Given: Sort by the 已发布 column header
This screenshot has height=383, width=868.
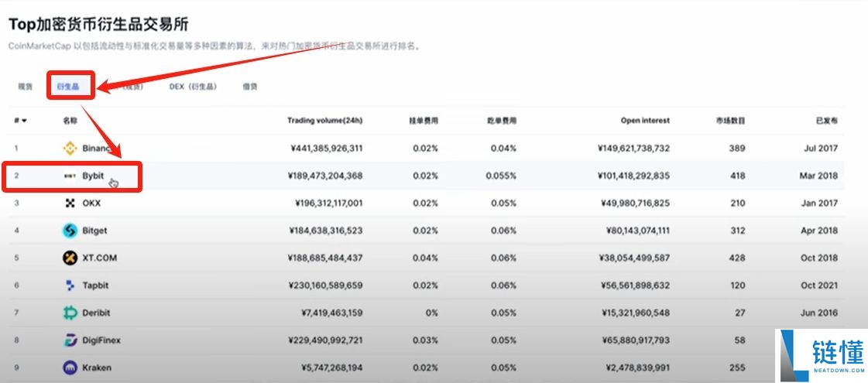Looking at the screenshot, I should click(827, 120).
